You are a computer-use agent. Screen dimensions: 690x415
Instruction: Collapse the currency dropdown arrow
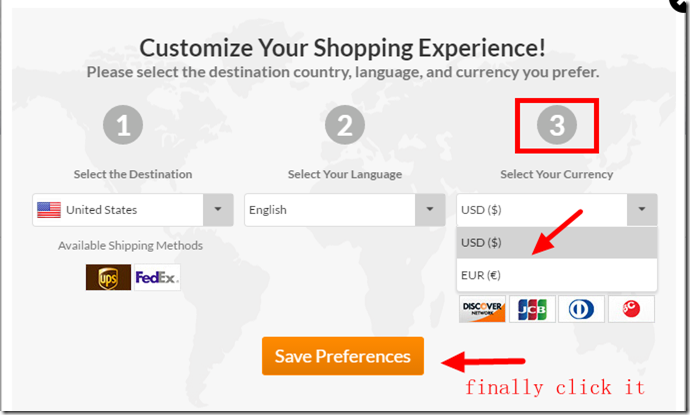pyautogui.click(x=642, y=210)
